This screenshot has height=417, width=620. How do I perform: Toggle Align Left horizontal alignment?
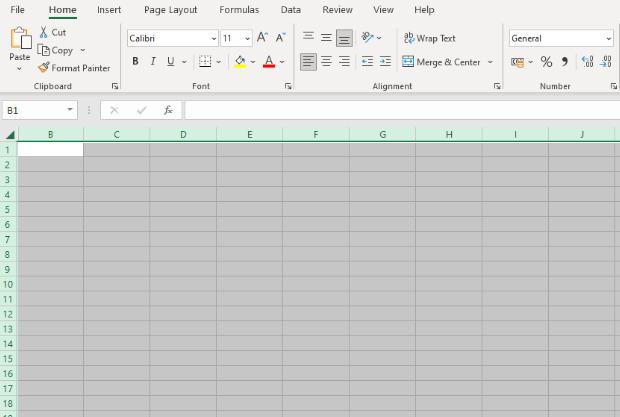click(308, 62)
